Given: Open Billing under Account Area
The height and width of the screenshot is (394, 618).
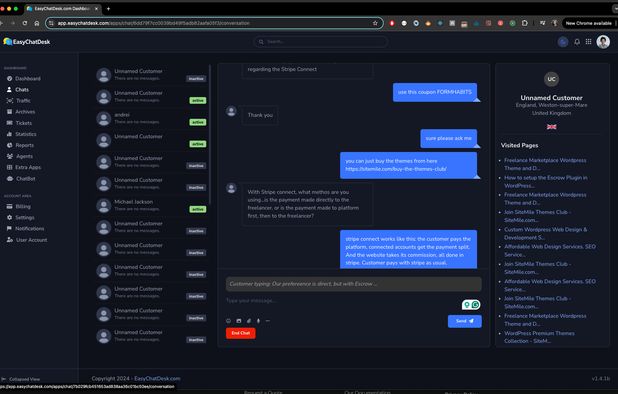Looking at the screenshot, I should tap(19, 206).
